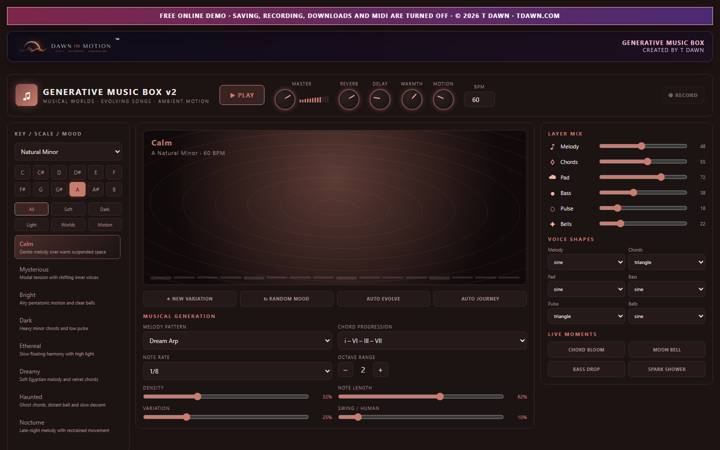Click the Dawn in Motion logo

[x=68, y=46]
